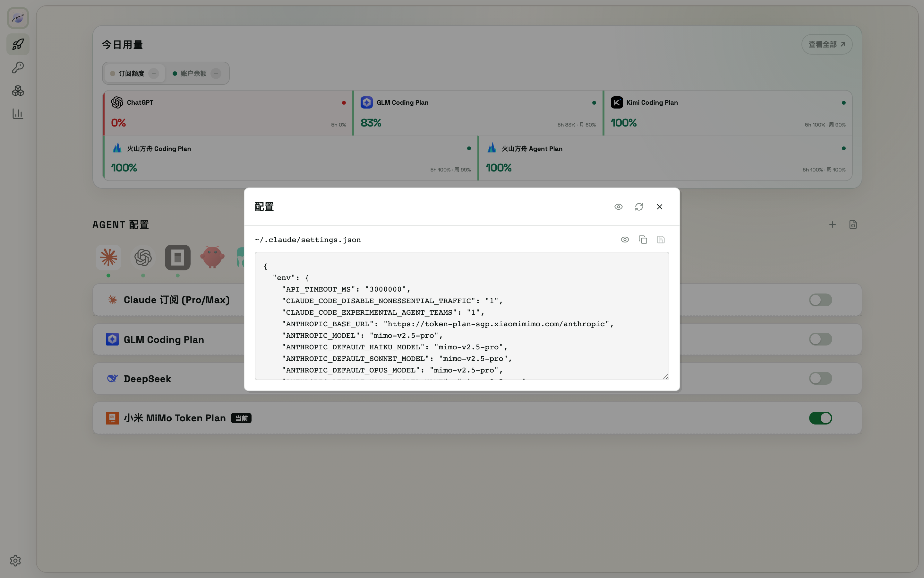The image size is (924, 578).
Task: Click minus badge on 账户余额 tab
Action: click(216, 74)
